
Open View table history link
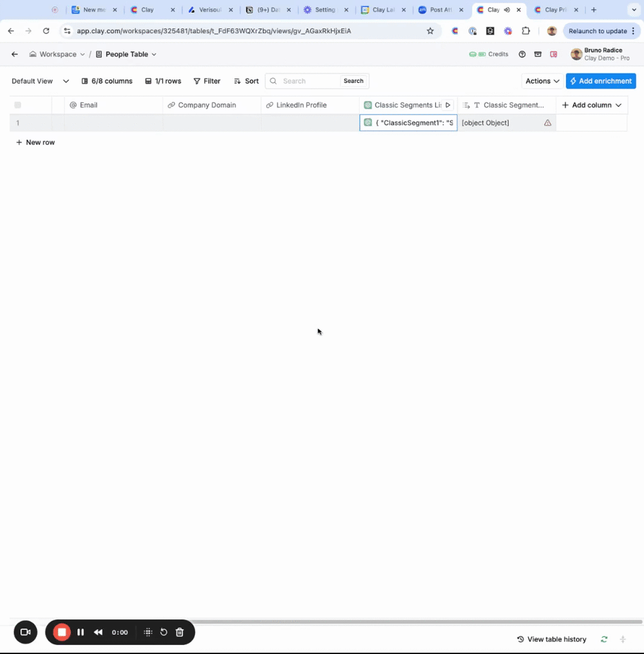click(552, 639)
